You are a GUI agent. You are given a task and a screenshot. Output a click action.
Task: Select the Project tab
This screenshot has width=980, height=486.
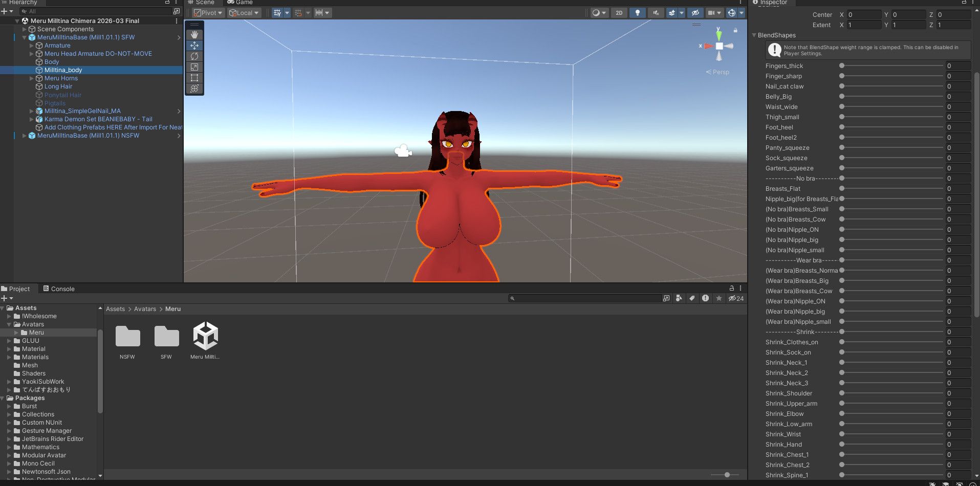pos(15,289)
